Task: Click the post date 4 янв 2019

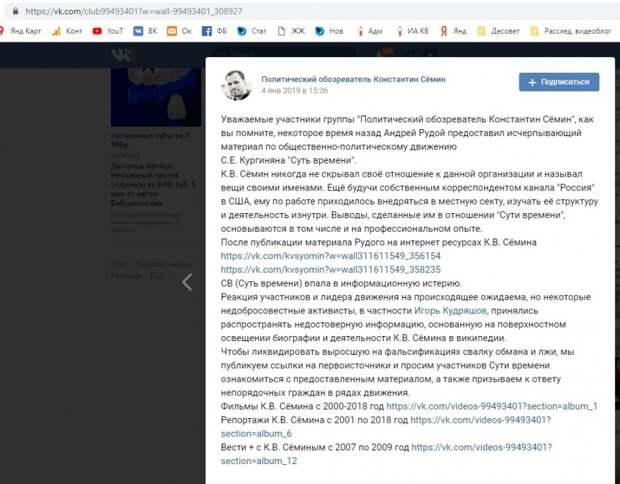Action: [295, 91]
